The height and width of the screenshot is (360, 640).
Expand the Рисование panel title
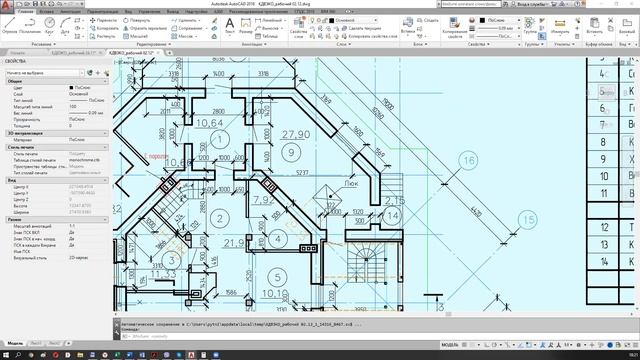click(43, 44)
